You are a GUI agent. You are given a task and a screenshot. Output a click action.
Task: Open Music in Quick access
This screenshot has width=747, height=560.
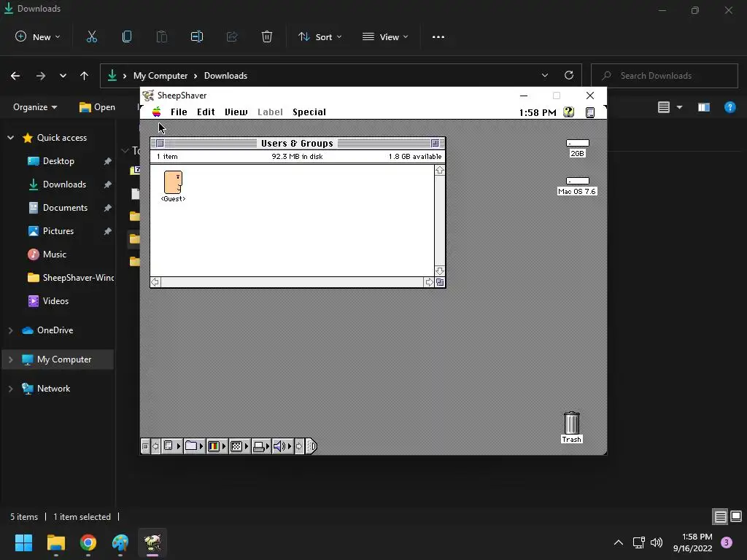54,254
